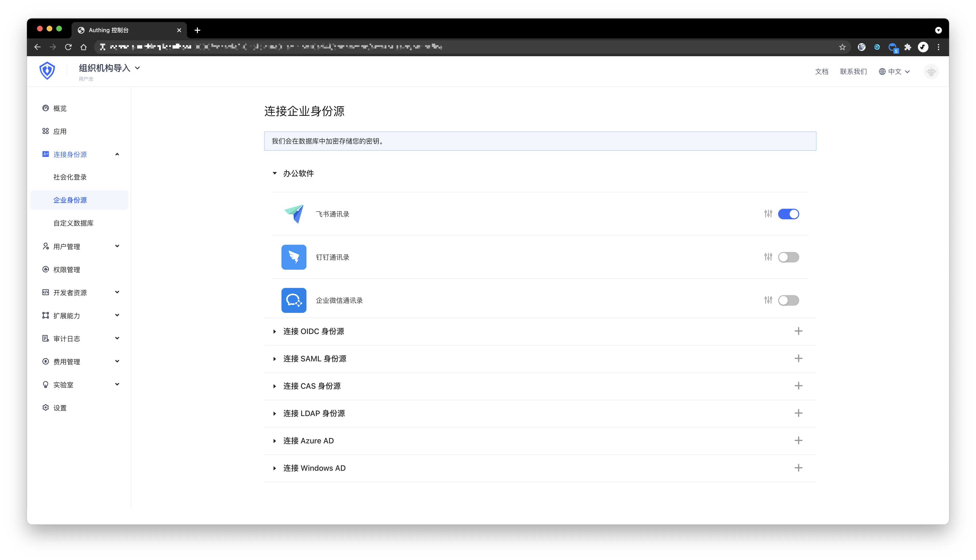Click plus icon for SAML identity source

pos(798,358)
